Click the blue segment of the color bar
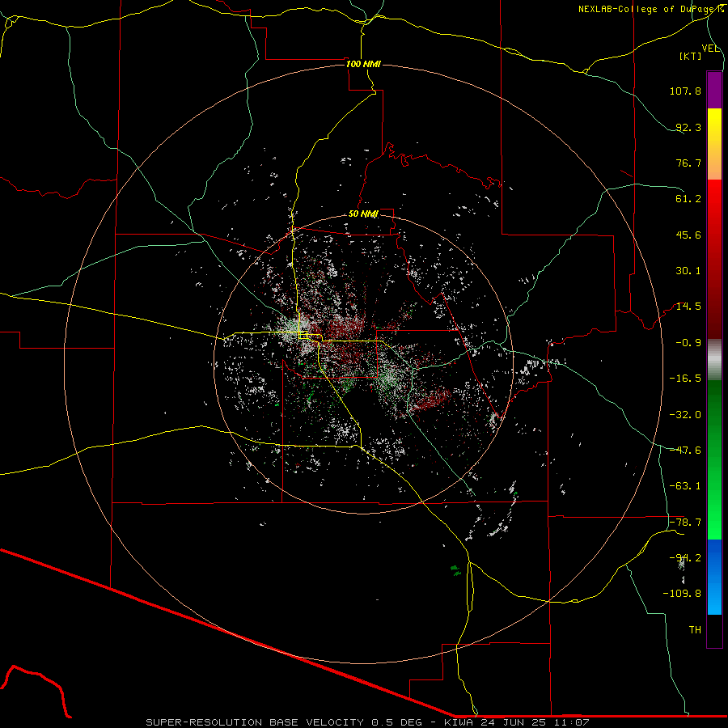This screenshot has height=728, width=728. 714,577
